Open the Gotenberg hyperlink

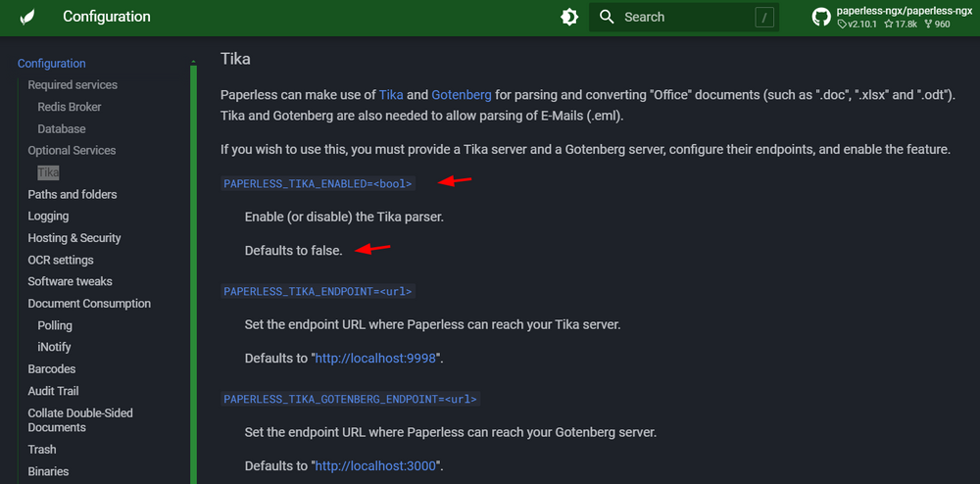pyautogui.click(x=462, y=96)
